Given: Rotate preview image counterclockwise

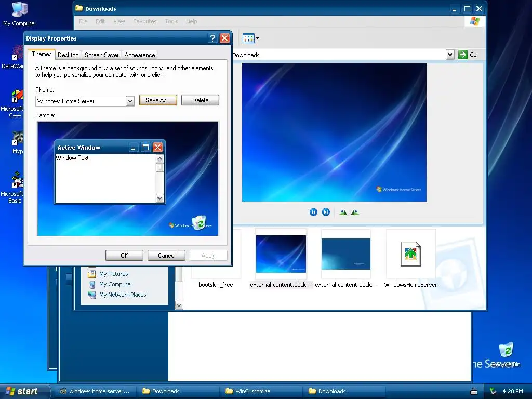Looking at the screenshot, I should pyautogui.click(x=355, y=212).
